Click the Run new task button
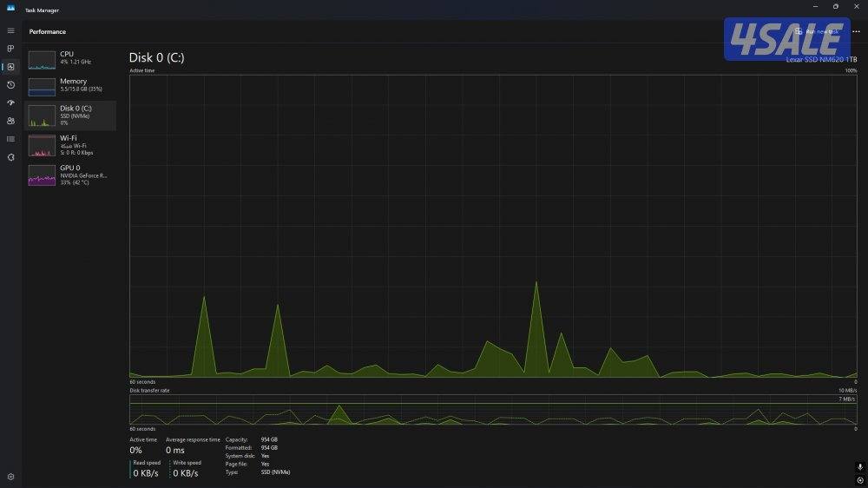 818,31
